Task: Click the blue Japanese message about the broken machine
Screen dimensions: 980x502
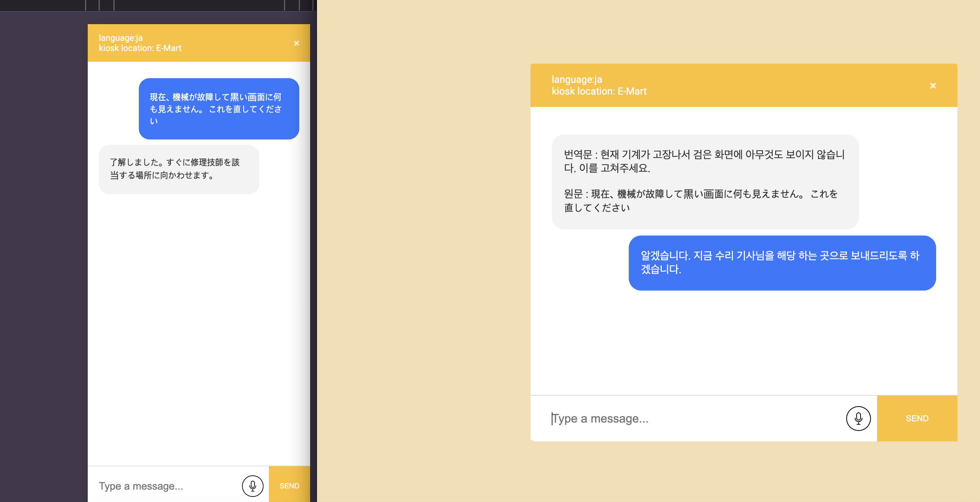Action: tap(218, 109)
